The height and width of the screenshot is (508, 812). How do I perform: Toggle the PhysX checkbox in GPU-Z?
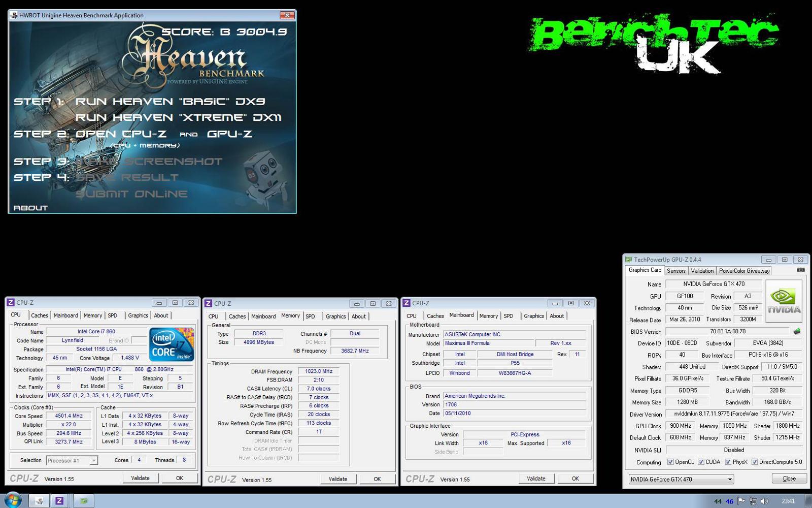click(x=728, y=462)
